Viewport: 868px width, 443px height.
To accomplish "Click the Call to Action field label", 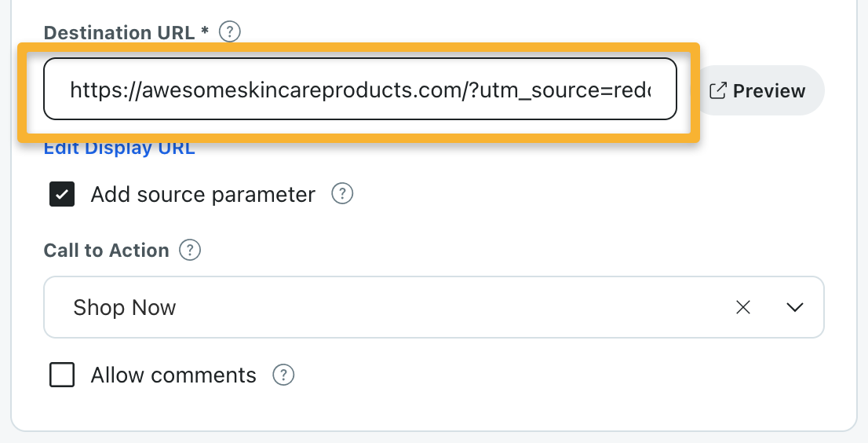I will [106, 251].
